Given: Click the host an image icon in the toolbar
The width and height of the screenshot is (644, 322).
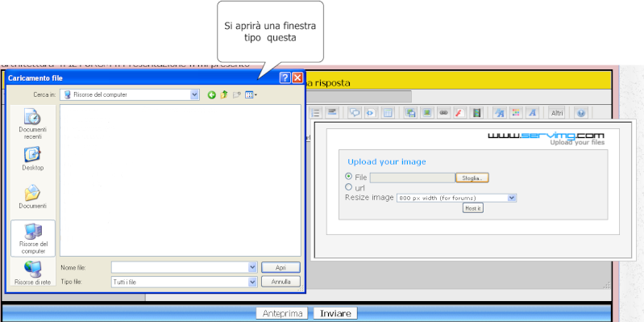Looking at the screenshot, I should click(410, 113).
